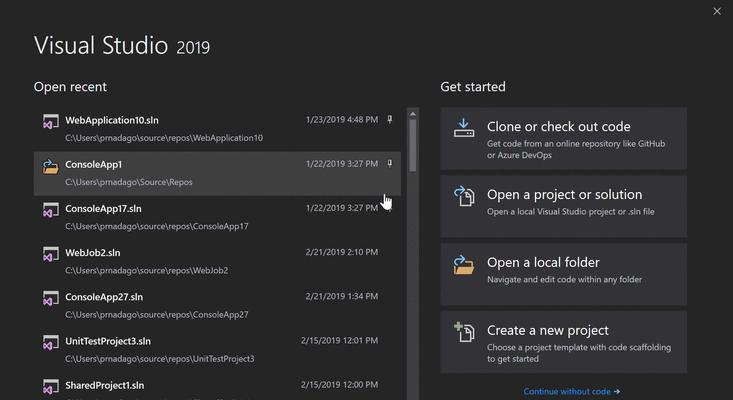Click the scroll up arrow of recent list

coord(412,114)
